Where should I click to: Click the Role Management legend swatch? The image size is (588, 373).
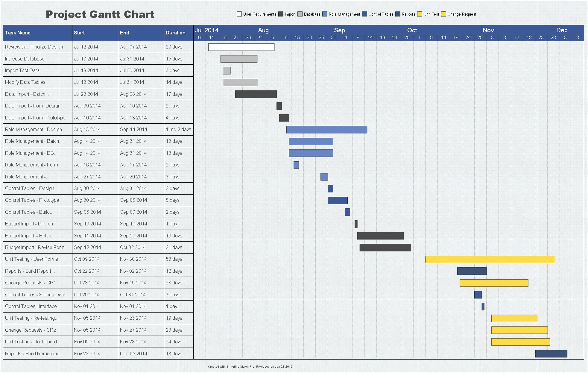click(x=324, y=14)
